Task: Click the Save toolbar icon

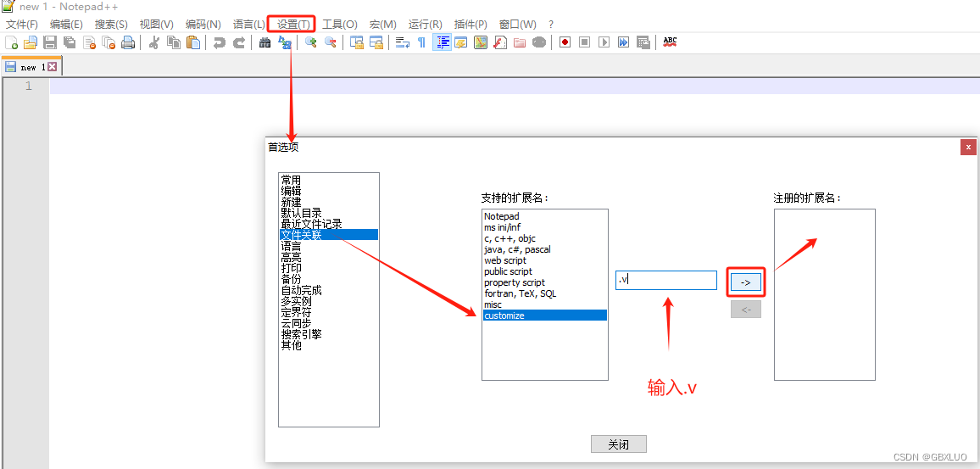Action: pos(50,42)
